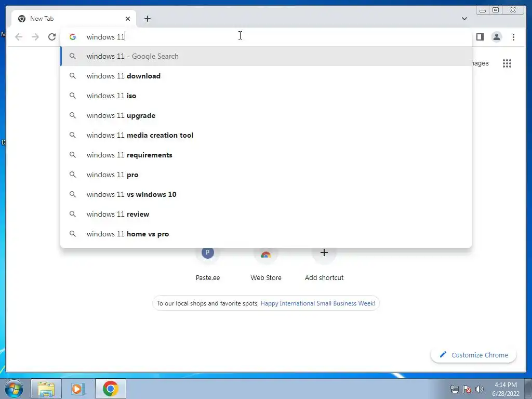This screenshot has height=399, width=532.
Task: Click the Customize Chrome button
Action: pyautogui.click(x=474, y=355)
